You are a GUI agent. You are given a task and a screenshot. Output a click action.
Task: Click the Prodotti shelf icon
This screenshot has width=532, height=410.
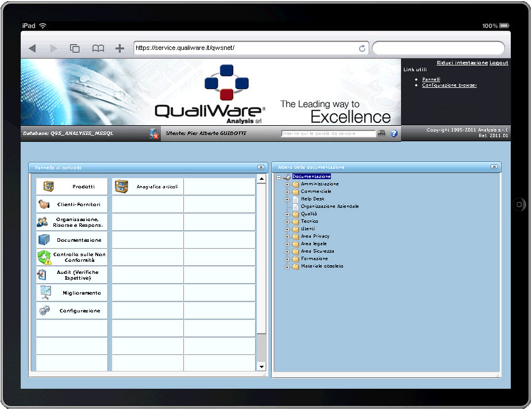(x=48, y=186)
